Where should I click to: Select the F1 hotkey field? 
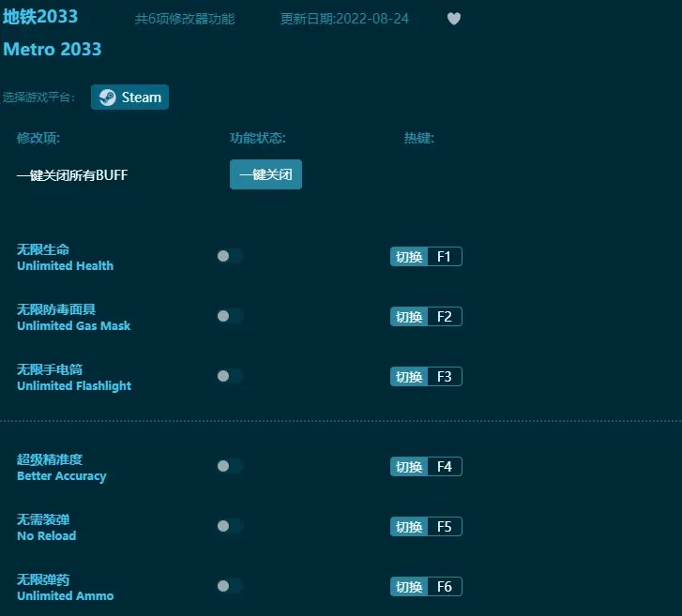pos(445,257)
